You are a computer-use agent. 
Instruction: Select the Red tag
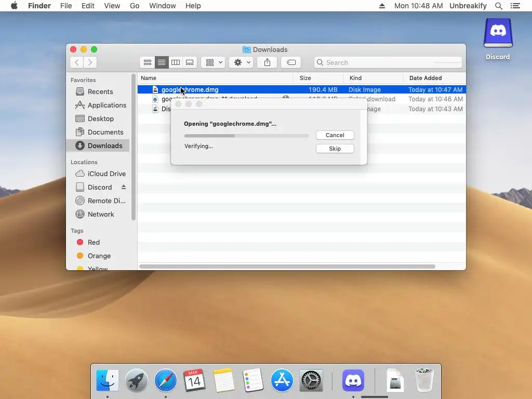pos(88,242)
